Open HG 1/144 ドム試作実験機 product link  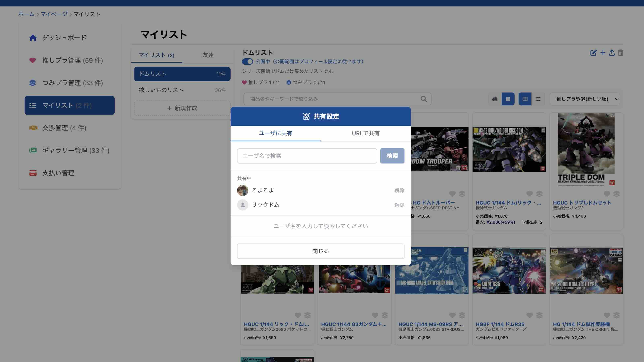point(581,324)
